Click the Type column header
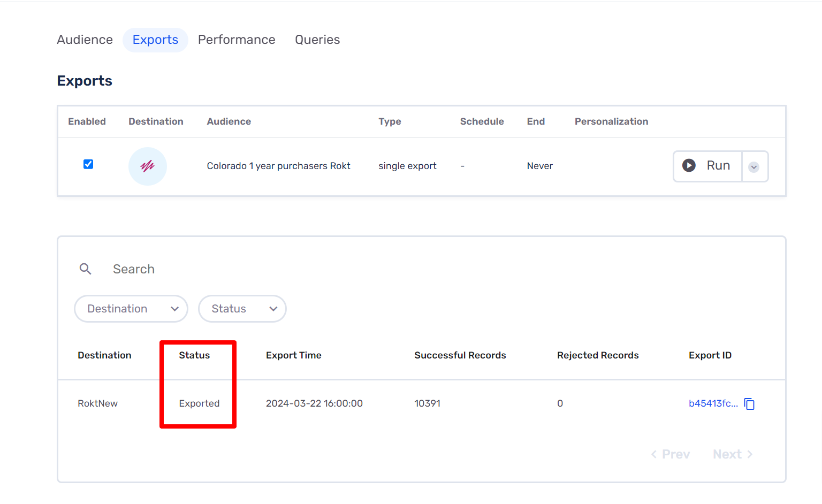822x504 pixels. 390,122
